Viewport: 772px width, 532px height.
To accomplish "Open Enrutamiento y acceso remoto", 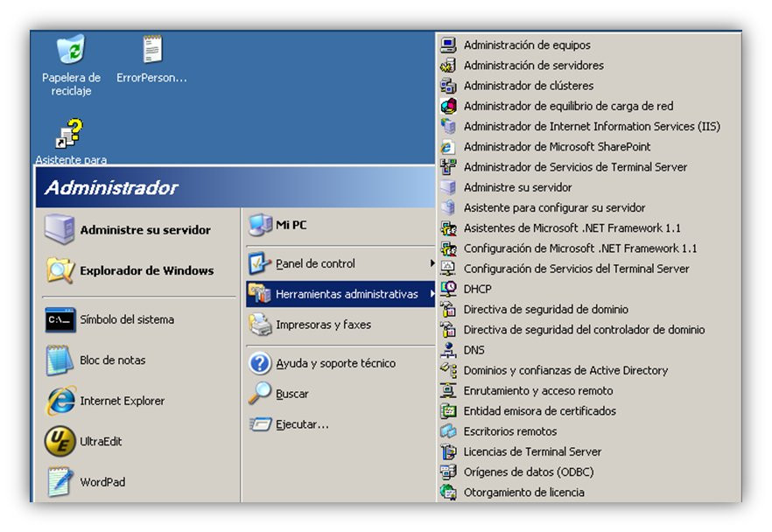I will tap(589, 391).
